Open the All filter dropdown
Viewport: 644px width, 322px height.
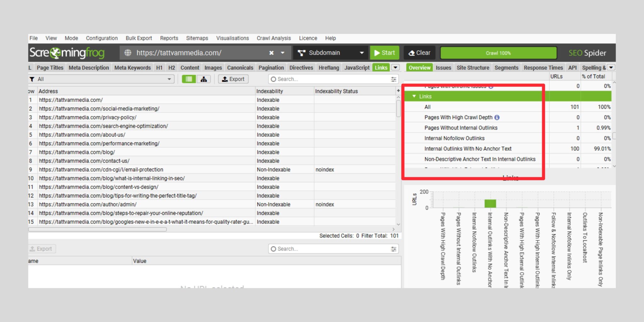pos(170,79)
